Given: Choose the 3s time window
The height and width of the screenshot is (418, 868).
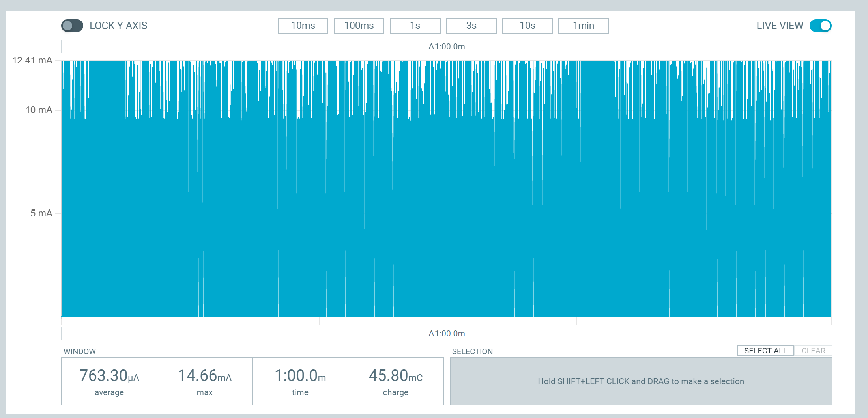Looking at the screenshot, I should coord(471,26).
